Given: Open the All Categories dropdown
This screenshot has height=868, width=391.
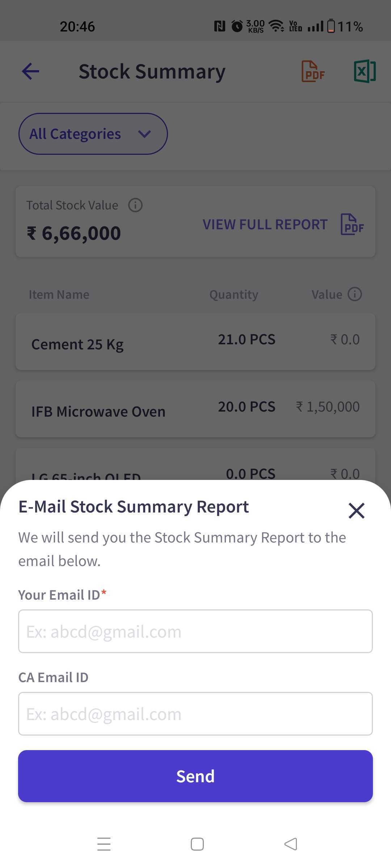Looking at the screenshot, I should [x=93, y=134].
